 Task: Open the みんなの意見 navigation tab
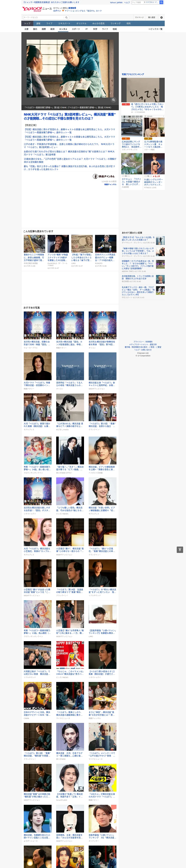point(98,24)
